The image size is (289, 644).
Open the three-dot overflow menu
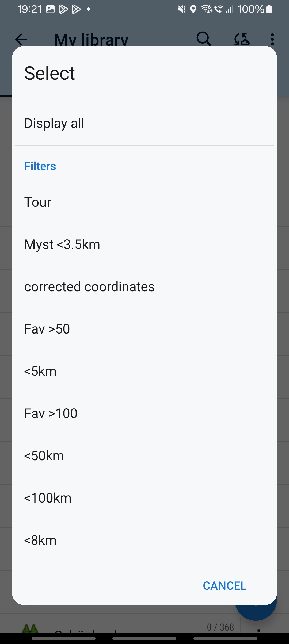coord(272,39)
